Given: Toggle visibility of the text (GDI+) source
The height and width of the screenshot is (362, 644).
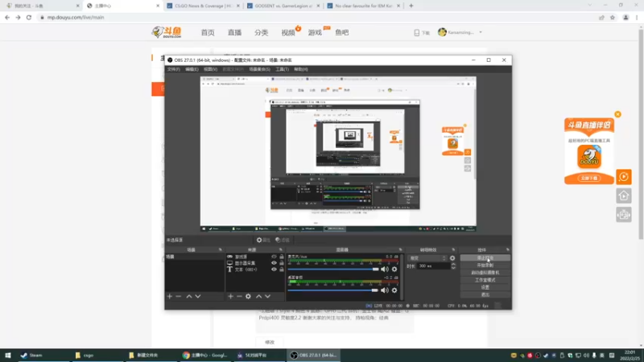Looking at the screenshot, I should pos(274,269).
